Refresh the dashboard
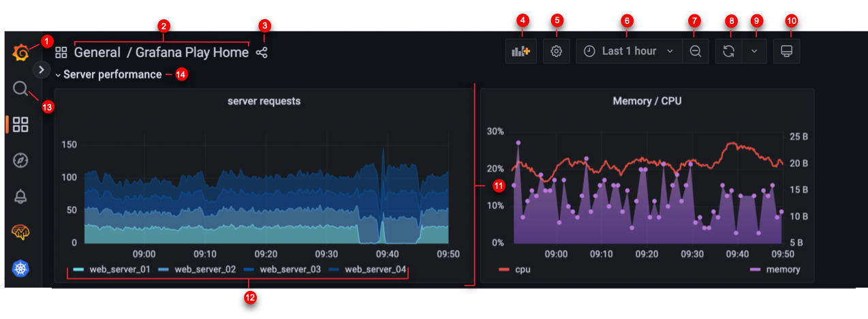 tap(728, 51)
